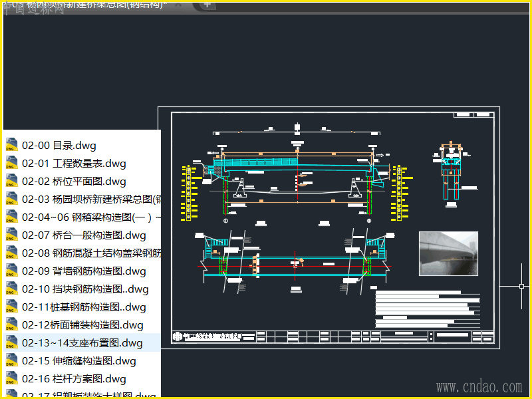Open the new tab plus button

(x=207, y=5)
